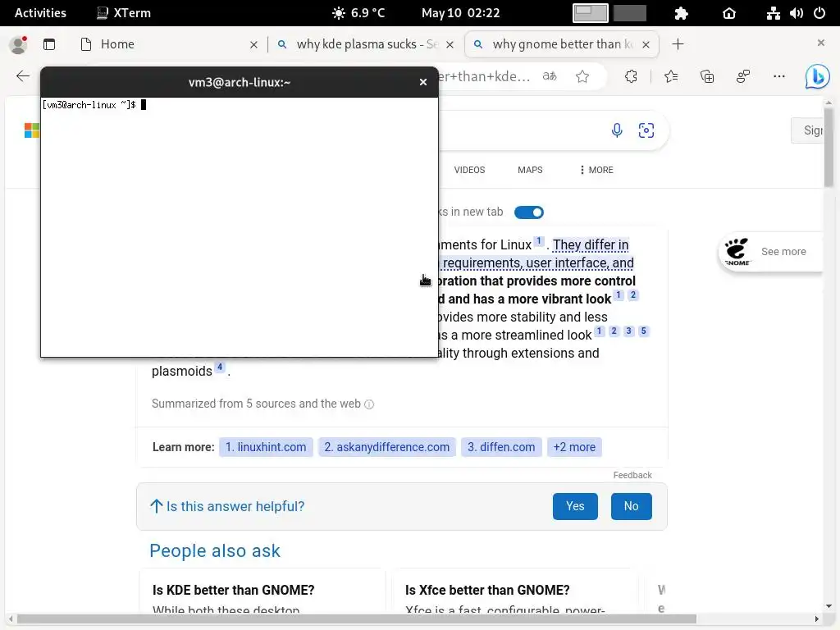Open Settings and more ellipsis menu

click(x=779, y=76)
